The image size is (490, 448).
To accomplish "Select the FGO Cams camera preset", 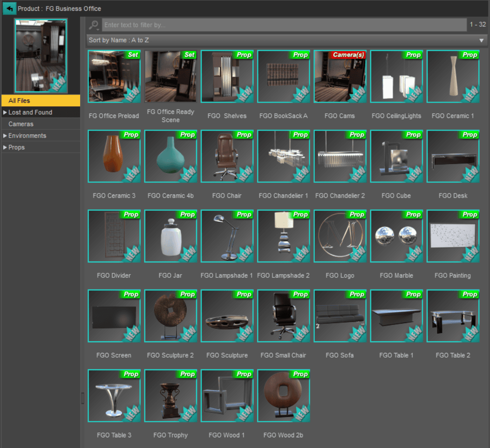I will click(x=340, y=76).
